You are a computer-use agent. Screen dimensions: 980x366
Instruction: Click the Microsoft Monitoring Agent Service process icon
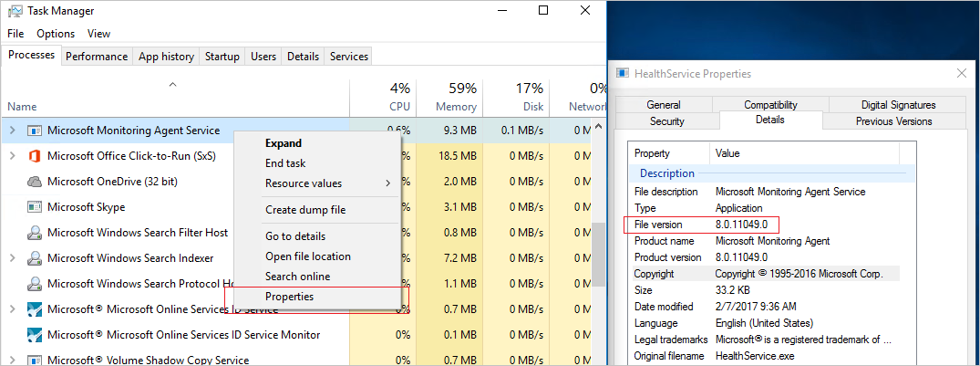(35, 131)
